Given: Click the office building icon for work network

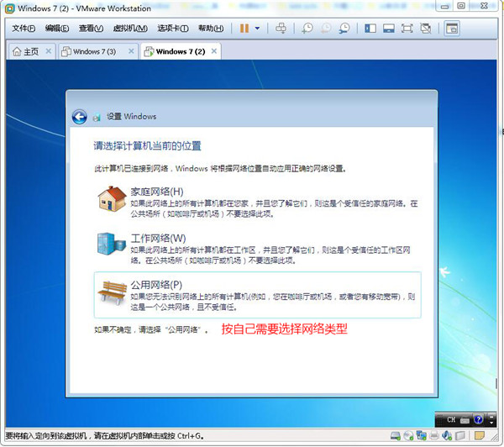Looking at the screenshot, I should 111,244.
